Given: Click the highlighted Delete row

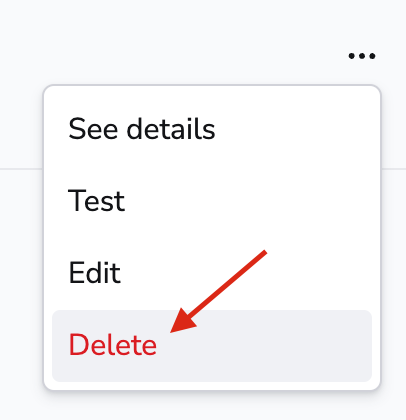Looking at the screenshot, I should (x=212, y=346).
